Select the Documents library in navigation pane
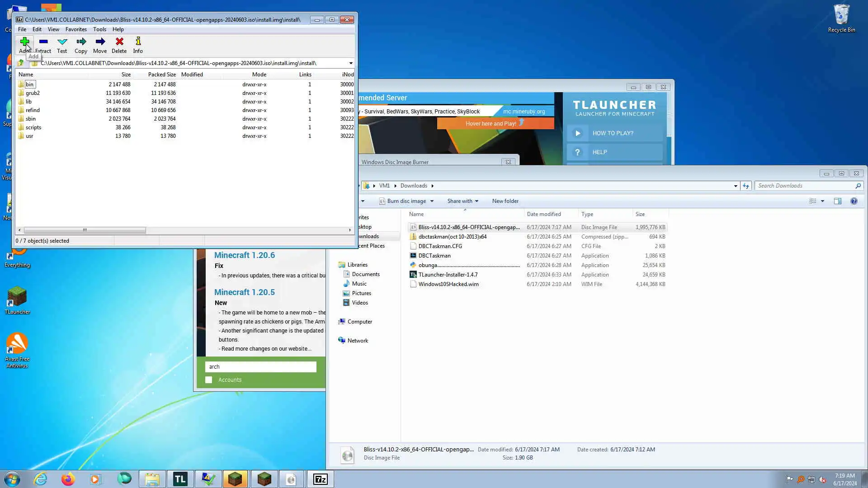The width and height of the screenshot is (868, 488). tap(365, 274)
